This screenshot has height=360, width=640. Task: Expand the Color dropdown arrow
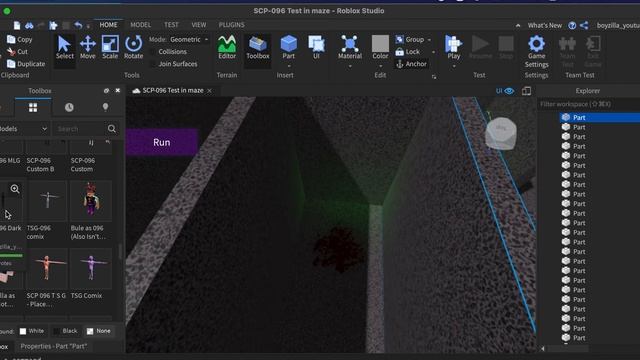pyautogui.click(x=380, y=66)
